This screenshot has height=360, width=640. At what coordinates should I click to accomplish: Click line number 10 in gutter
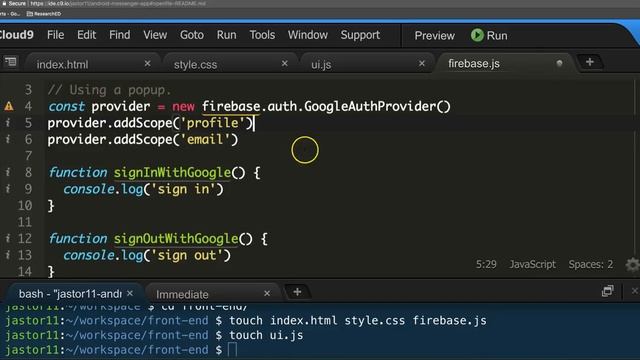[x=24, y=205]
